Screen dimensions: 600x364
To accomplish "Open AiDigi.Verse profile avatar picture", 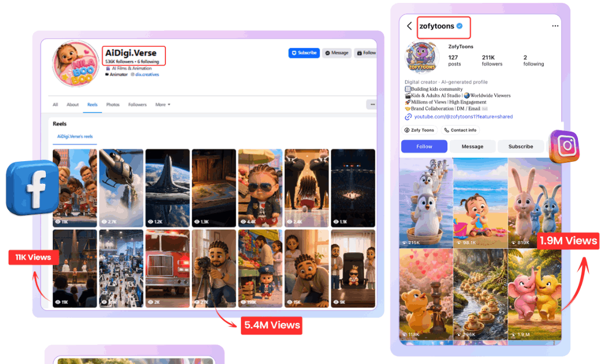I will [76, 64].
